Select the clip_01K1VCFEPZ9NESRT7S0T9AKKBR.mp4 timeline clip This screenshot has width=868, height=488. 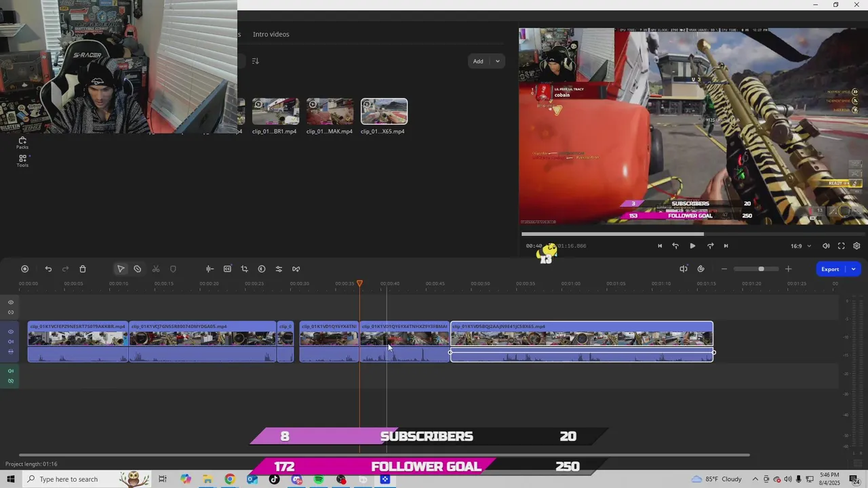(x=78, y=342)
